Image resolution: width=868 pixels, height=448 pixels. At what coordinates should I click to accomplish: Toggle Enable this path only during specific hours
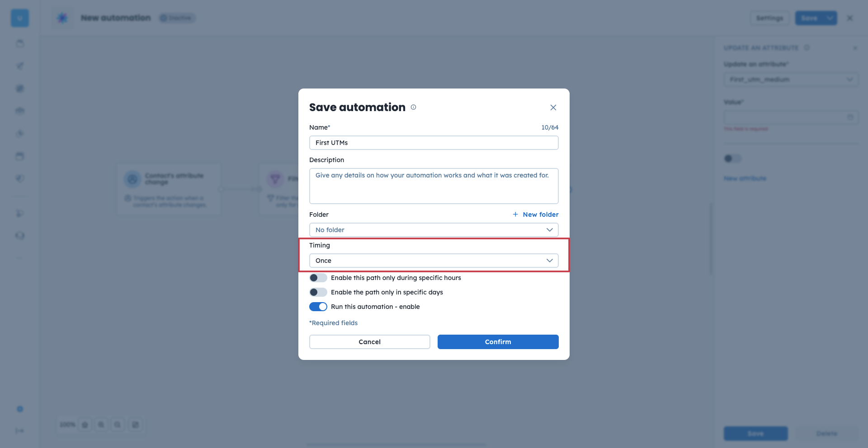[x=318, y=278]
